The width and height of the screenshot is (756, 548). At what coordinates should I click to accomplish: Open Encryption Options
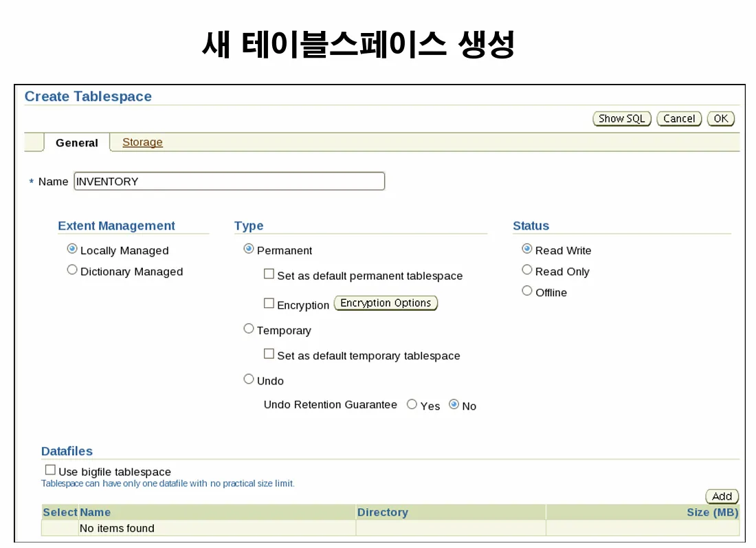pos(386,303)
